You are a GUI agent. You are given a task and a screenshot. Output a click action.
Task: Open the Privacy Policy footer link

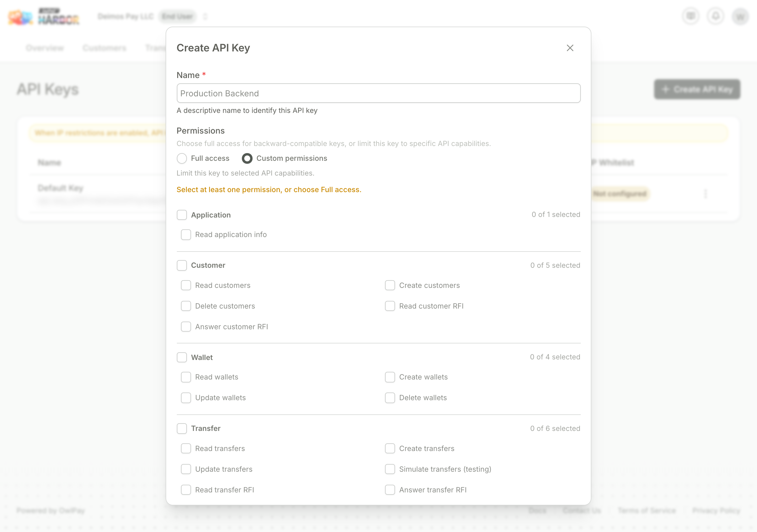[716, 511]
